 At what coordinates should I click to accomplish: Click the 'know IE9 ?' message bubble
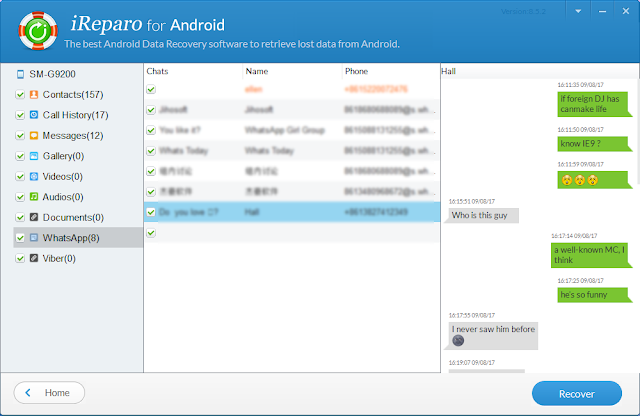pos(594,144)
